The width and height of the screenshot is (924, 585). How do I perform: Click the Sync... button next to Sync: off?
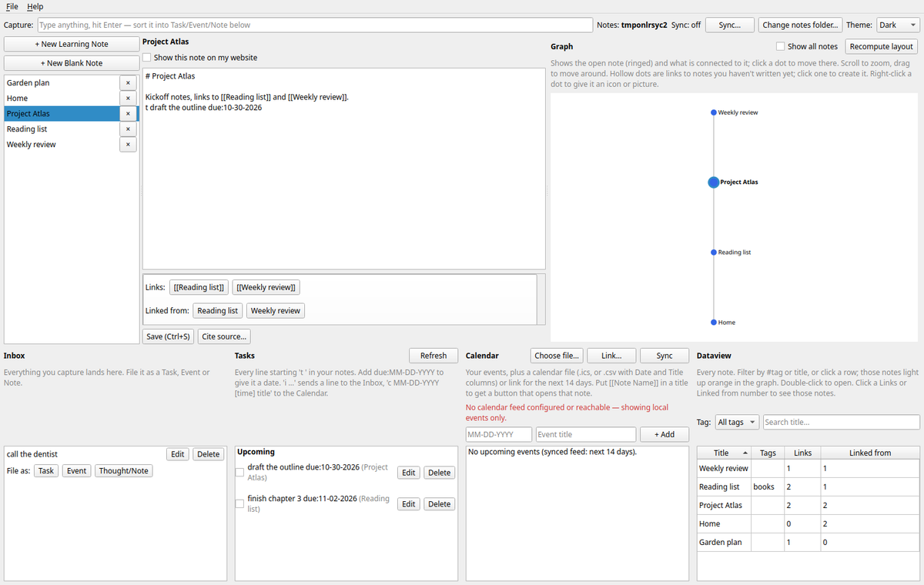[729, 25]
